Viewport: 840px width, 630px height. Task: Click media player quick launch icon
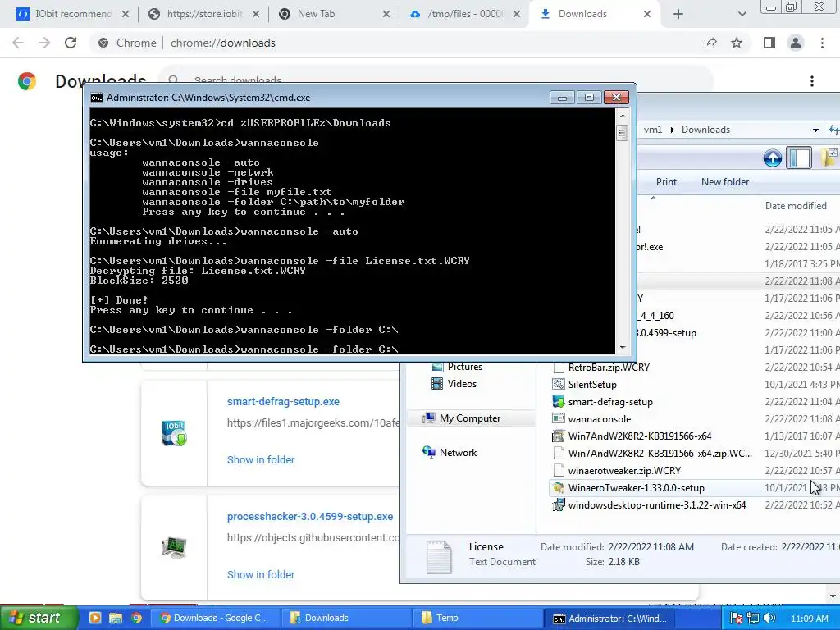pos(95,618)
